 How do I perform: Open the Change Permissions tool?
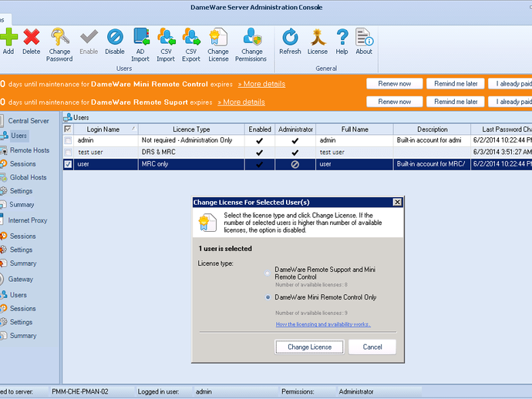coord(251,45)
